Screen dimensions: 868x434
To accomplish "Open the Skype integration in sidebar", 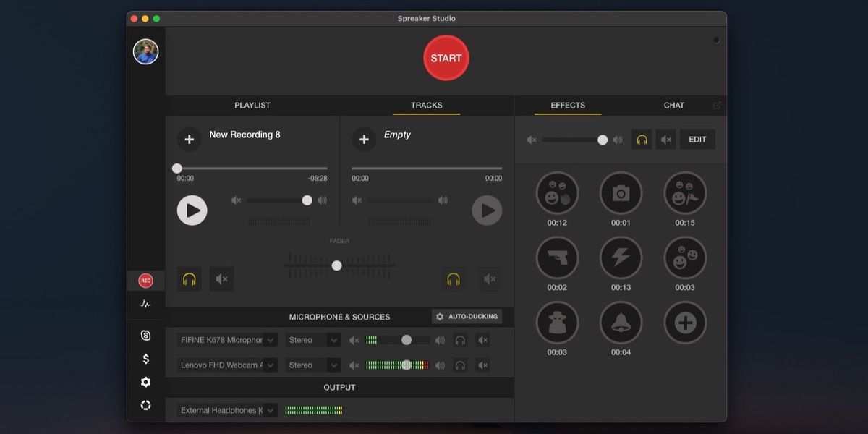I will pyautogui.click(x=145, y=336).
